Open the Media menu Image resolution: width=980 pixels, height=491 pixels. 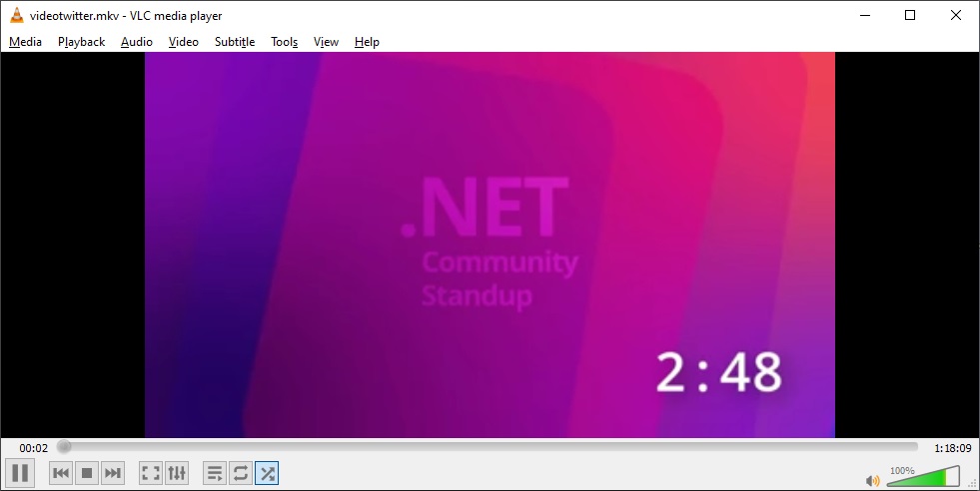pyautogui.click(x=26, y=42)
